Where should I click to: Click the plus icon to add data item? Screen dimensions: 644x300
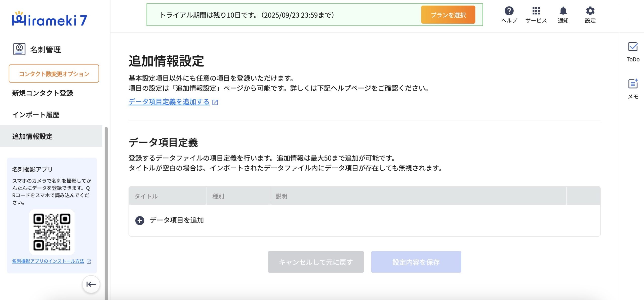pyautogui.click(x=140, y=220)
